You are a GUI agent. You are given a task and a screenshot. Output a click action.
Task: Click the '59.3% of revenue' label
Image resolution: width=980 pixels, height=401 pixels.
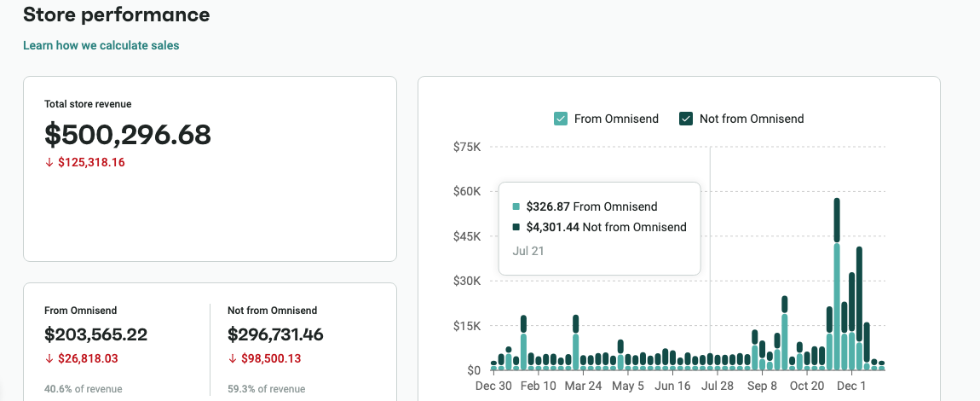267,389
